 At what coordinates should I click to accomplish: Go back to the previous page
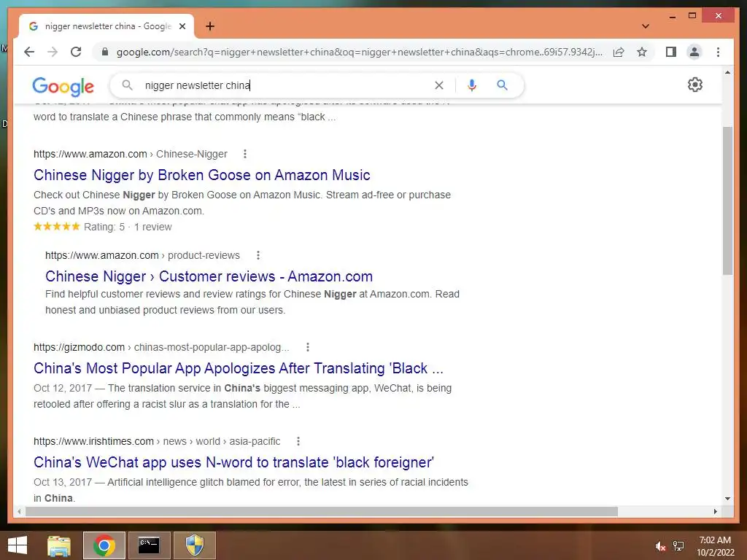click(x=29, y=52)
